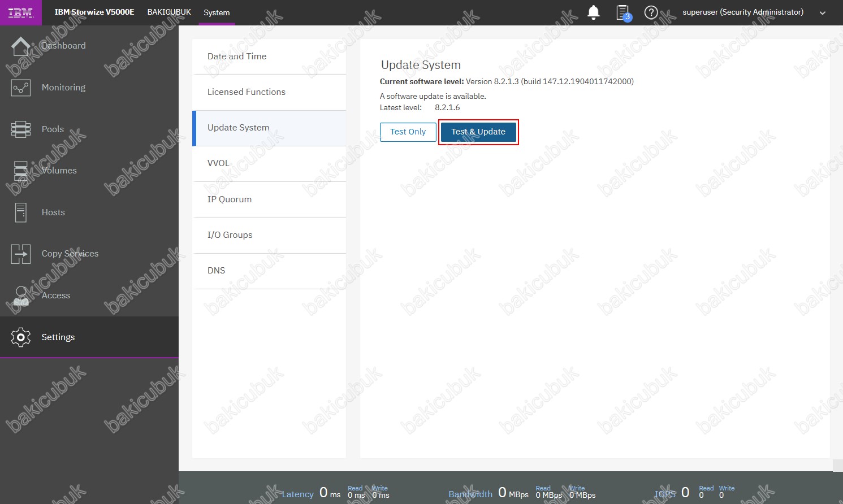Viewport: 843px width, 504px height.
Task: Click the Latency label in footer
Action: point(297,494)
